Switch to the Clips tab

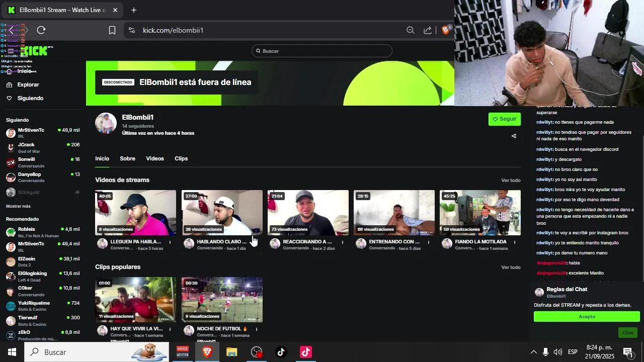[x=181, y=158]
